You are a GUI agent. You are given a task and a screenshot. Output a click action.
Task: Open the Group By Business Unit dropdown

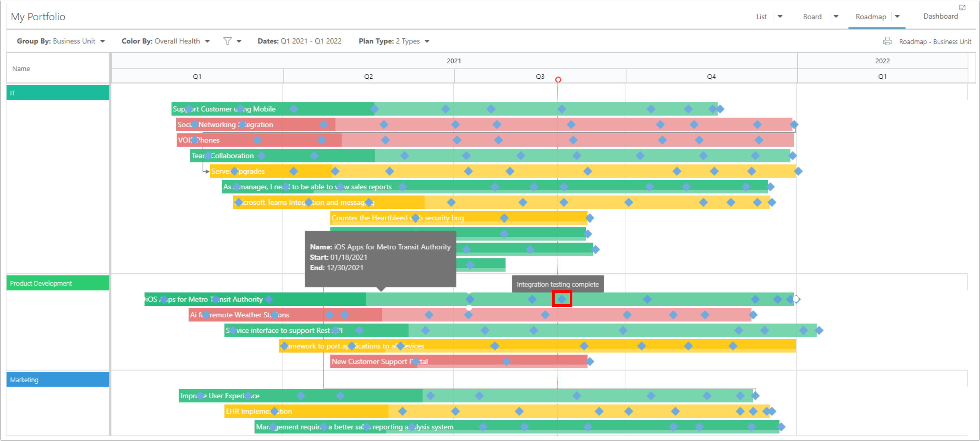(61, 41)
